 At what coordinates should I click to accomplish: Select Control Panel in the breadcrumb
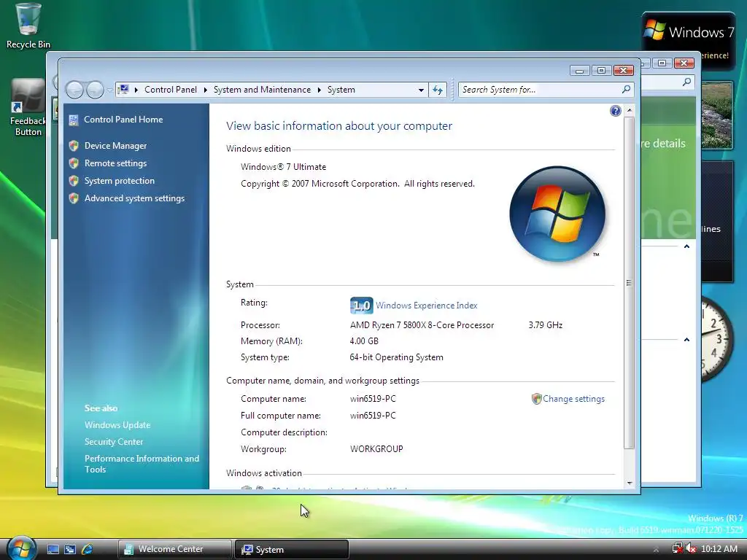click(171, 90)
